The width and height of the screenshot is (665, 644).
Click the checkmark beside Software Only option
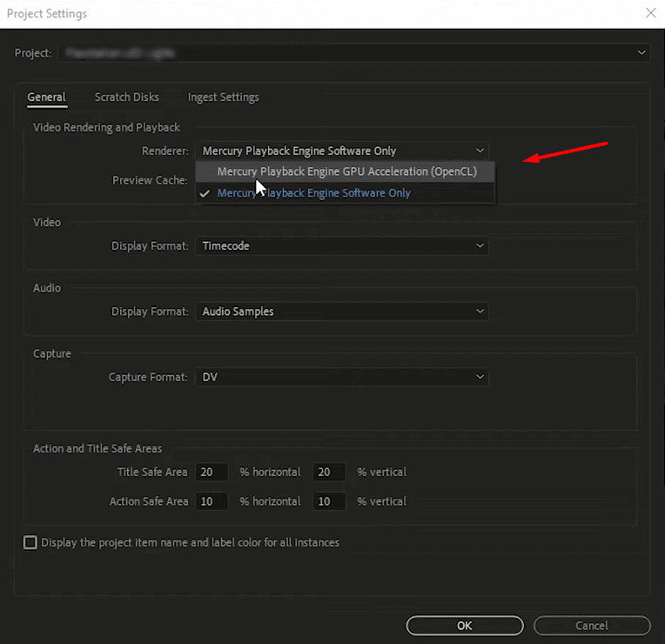tap(205, 193)
